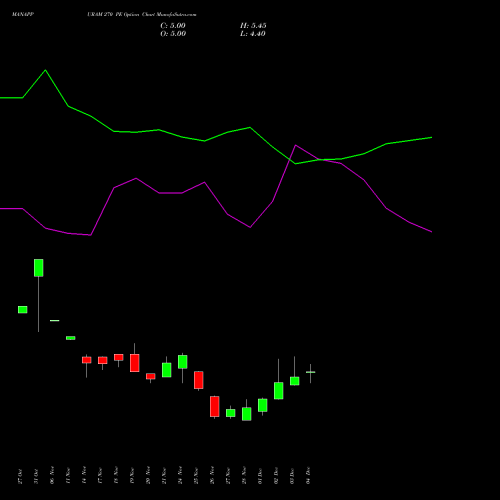Click the 'O: 5.00' open value

[173, 34]
